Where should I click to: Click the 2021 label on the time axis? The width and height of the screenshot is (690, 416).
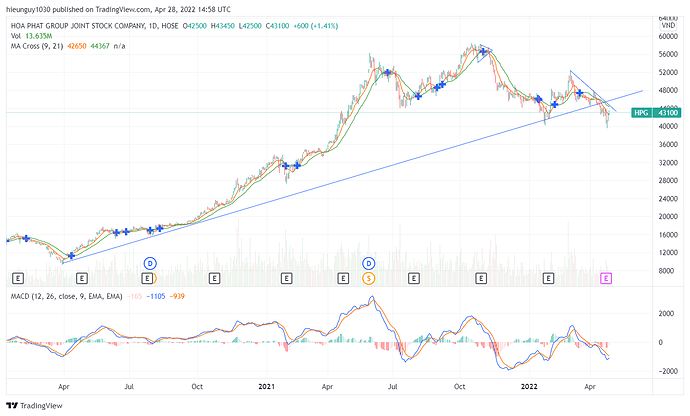[x=266, y=387]
